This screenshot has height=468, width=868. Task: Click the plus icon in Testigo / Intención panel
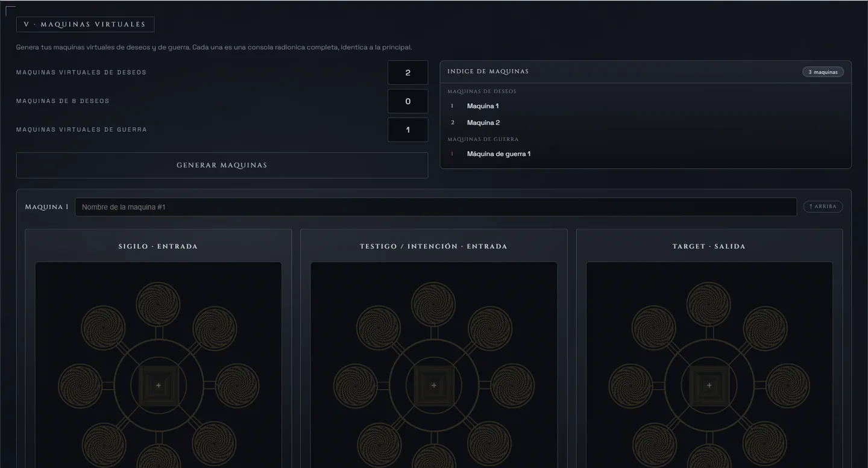434,385
